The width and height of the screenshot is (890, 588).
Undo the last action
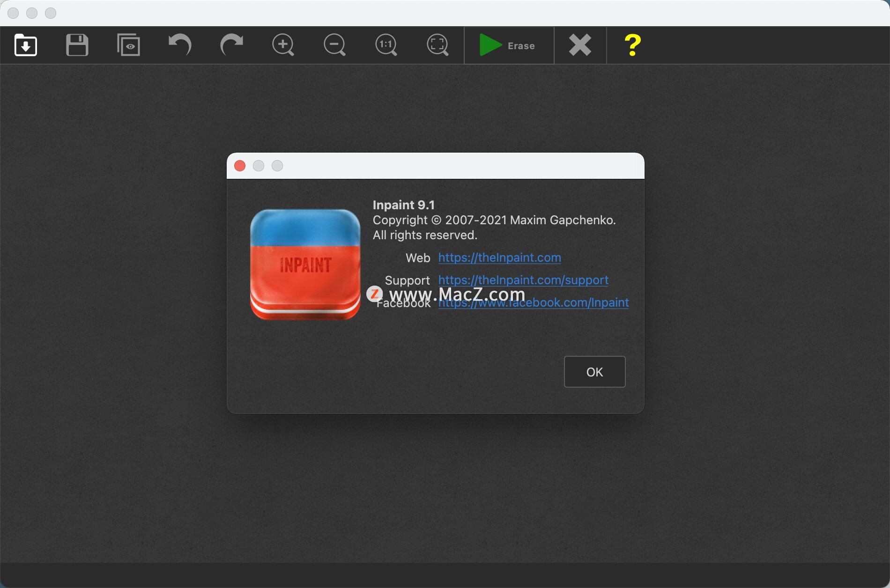tap(180, 45)
